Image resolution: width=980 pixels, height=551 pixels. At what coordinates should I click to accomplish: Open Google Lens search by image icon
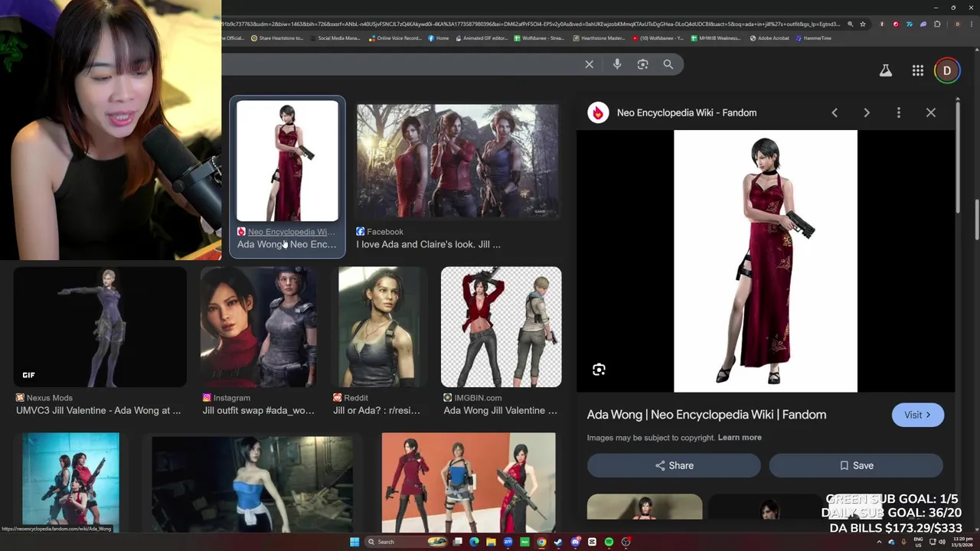[643, 64]
